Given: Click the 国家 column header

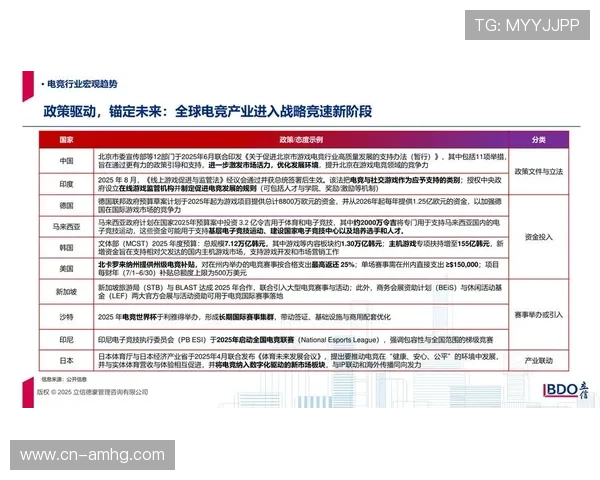Looking at the screenshot, I should tap(66, 140).
